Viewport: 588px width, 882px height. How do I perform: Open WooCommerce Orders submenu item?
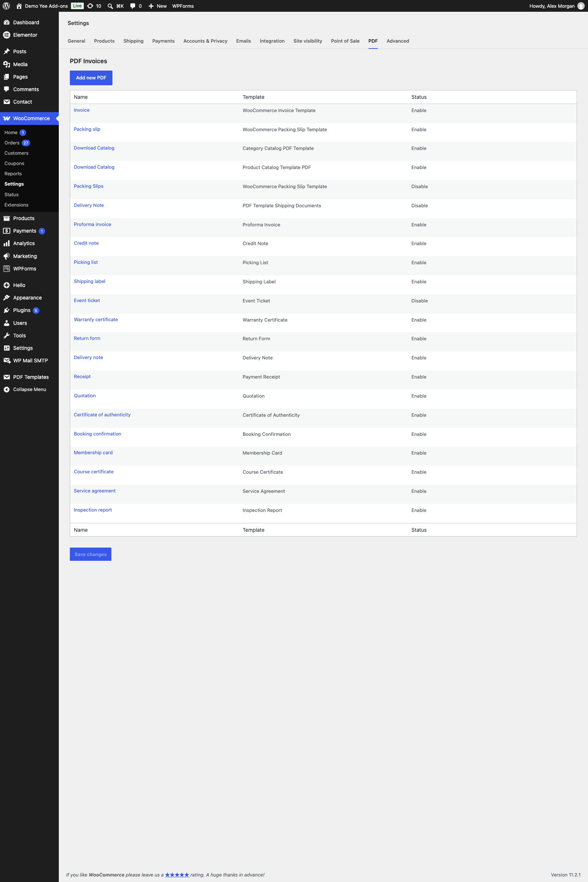[x=12, y=143]
